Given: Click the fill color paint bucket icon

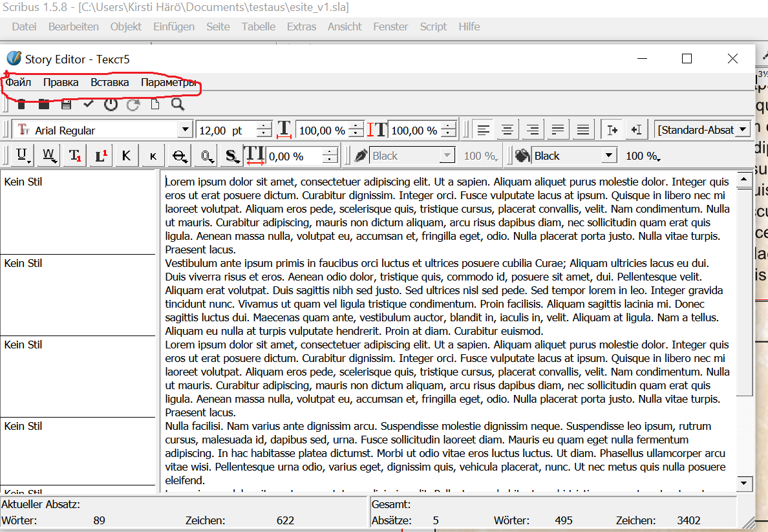Looking at the screenshot, I should tap(522, 156).
